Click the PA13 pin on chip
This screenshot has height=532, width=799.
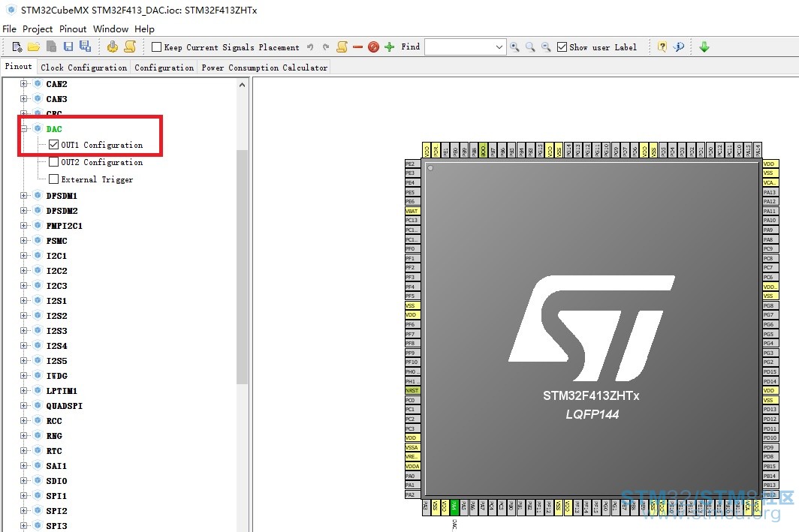tap(770, 192)
